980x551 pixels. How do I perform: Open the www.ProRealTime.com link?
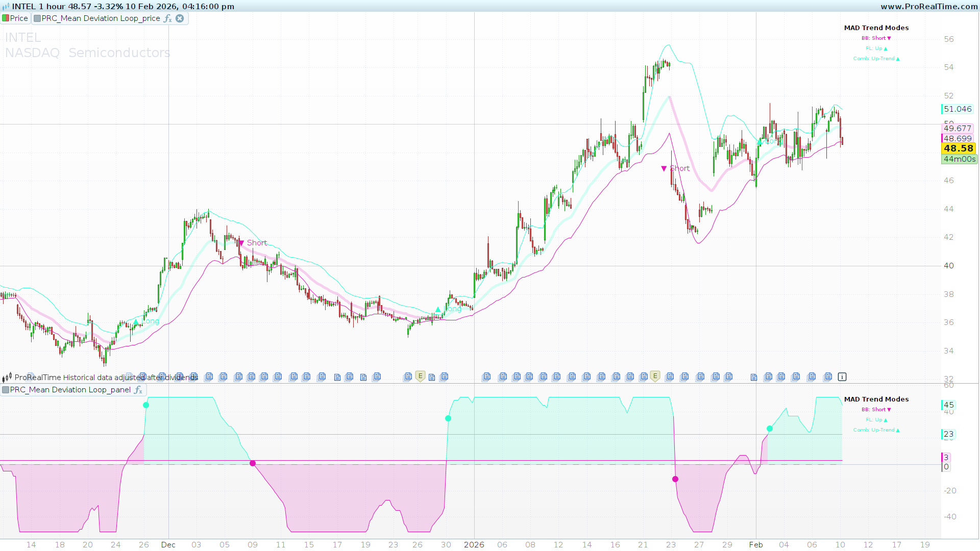[x=929, y=7]
